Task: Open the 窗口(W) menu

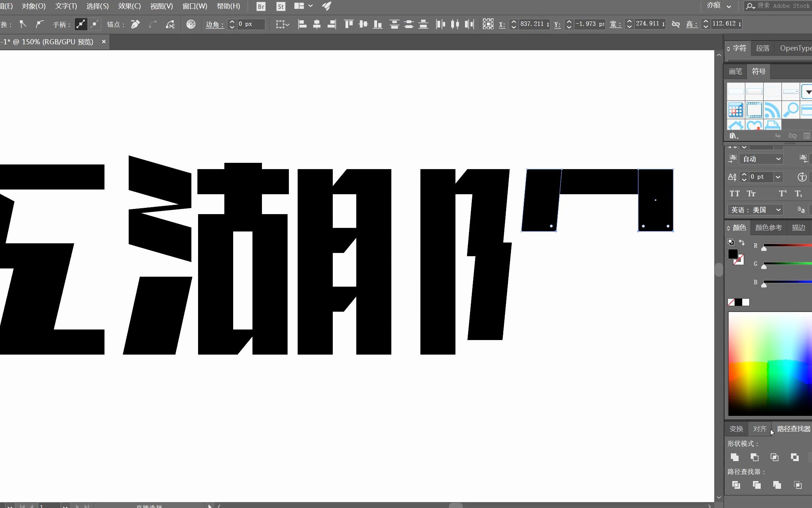Action: coord(195,6)
